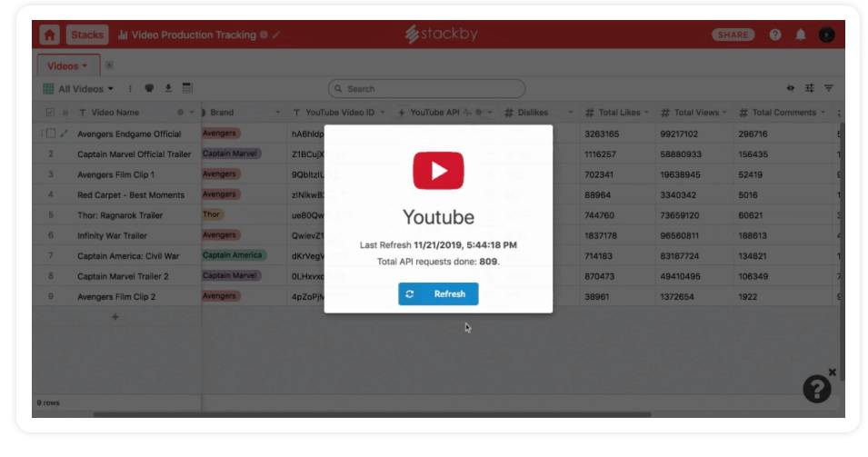Add a new table with the plus tab
Screen dimensions: 868x457
pyautogui.click(x=110, y=65)
